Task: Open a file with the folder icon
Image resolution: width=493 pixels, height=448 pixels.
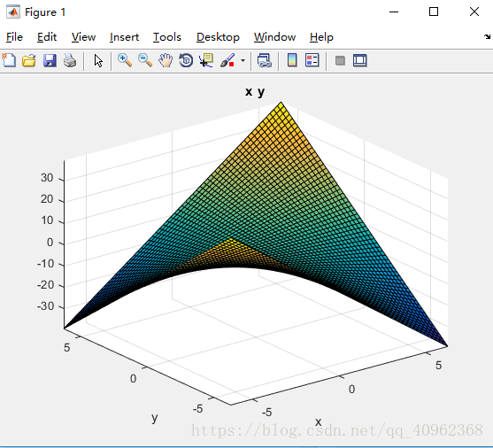Action: click(29, 60)
